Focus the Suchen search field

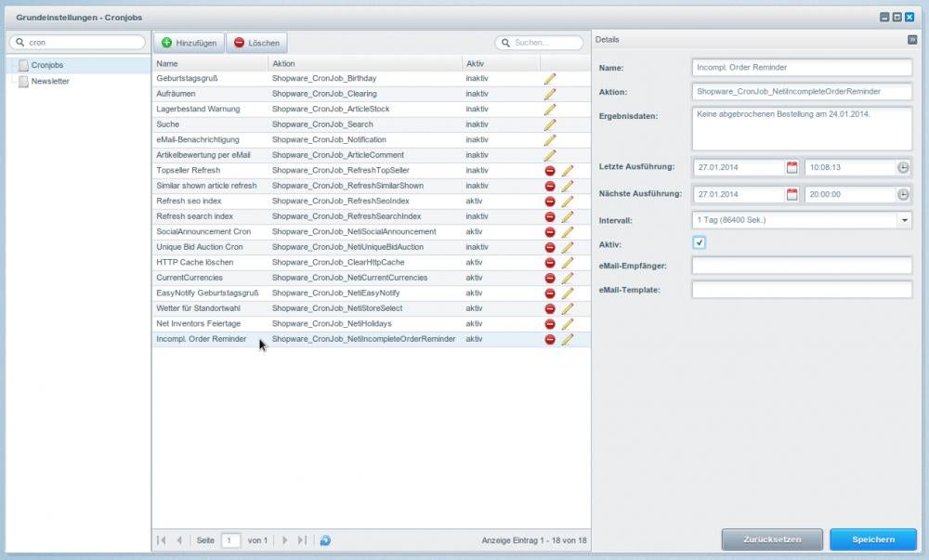(539, 43)
